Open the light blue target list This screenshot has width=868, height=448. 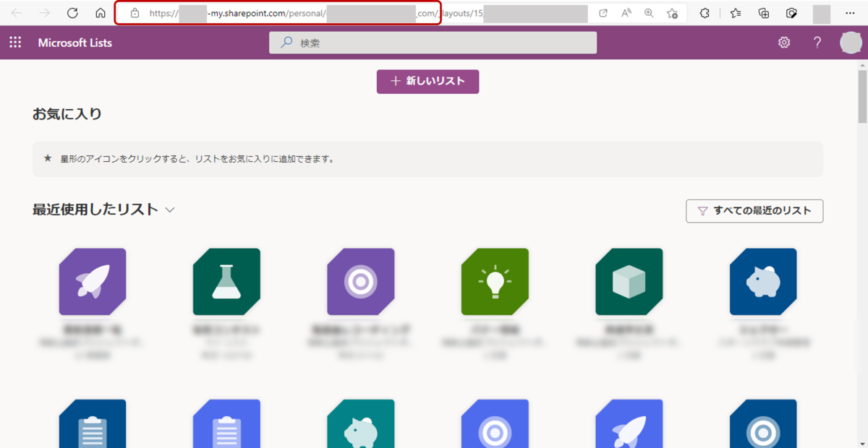click(495, 423)
